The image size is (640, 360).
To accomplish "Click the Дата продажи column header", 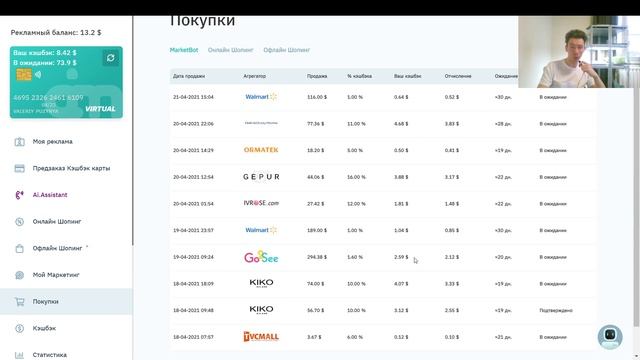I will pos(189,76).
